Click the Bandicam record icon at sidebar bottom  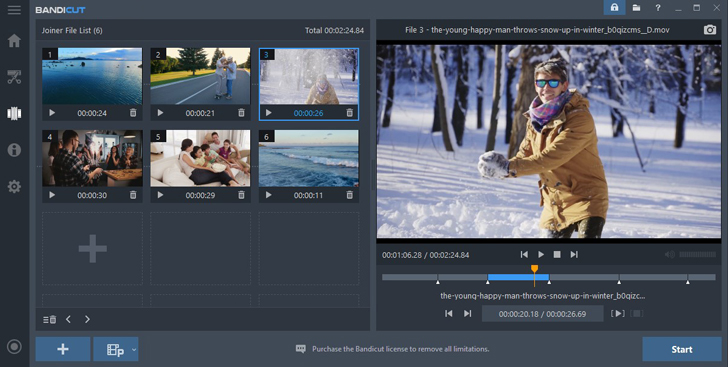coord(14,347)
